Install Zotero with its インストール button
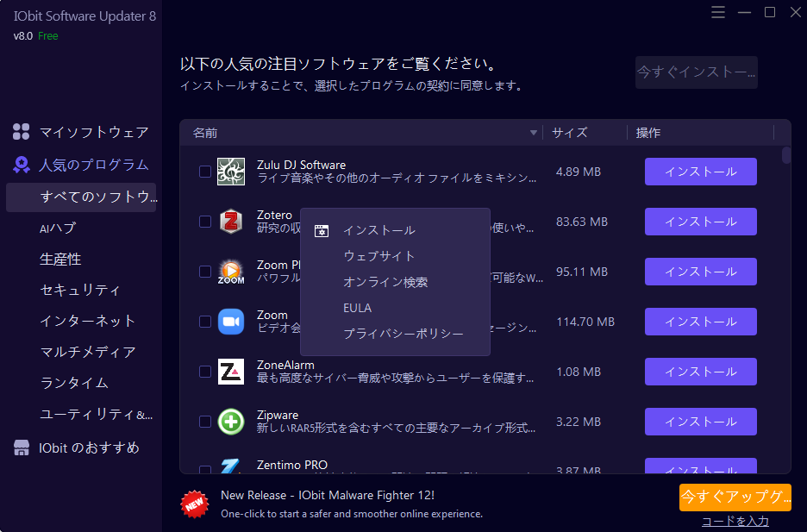The width and height of the screenshot is (807, 532). [700, 222]
